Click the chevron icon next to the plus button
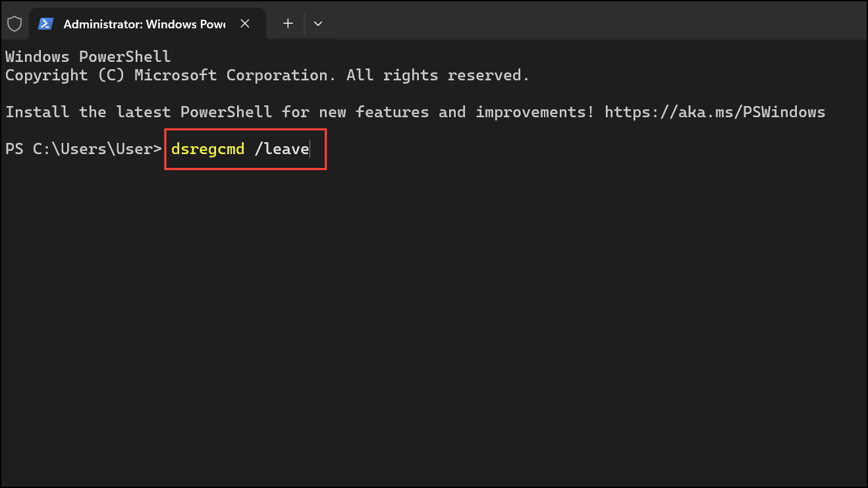868x488 pixels. [318, 23]
